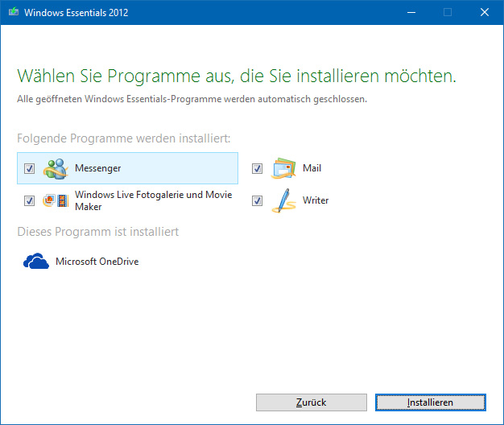
Task: Click the Writer pen icon
Action: click(283, 200)
